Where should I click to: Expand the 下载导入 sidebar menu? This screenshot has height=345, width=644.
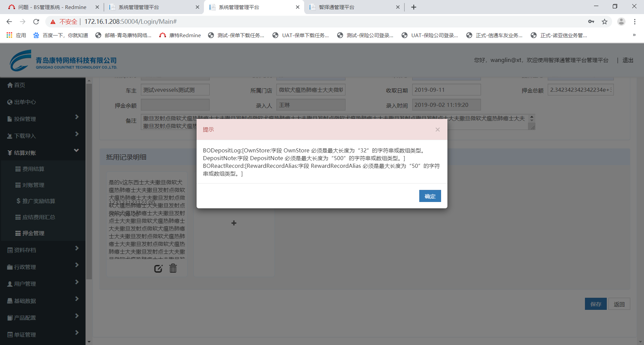(x=43, y=136)
